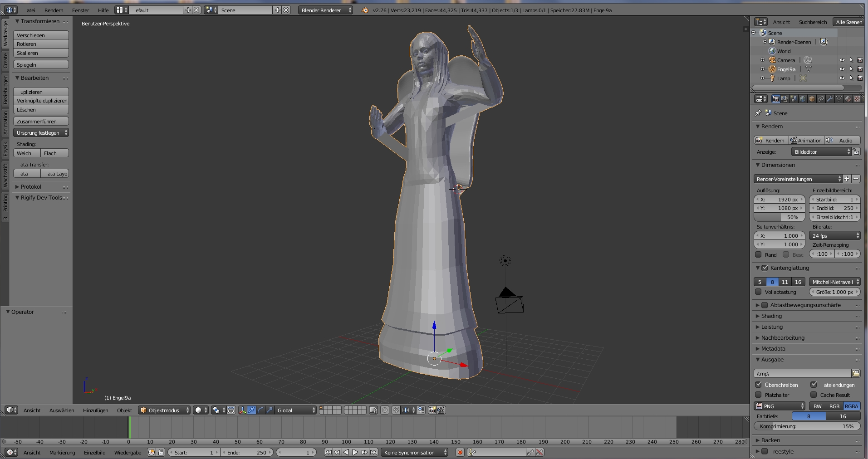Open the Material properties tab icon
Screen dimensions: 868x459
pyautogui.click(x=848, y=99)
